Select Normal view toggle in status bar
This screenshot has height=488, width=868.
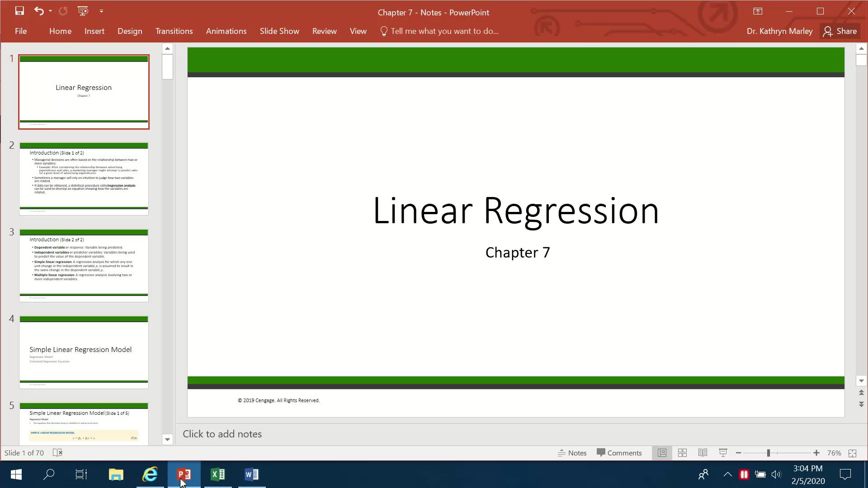tap(662, 452)
